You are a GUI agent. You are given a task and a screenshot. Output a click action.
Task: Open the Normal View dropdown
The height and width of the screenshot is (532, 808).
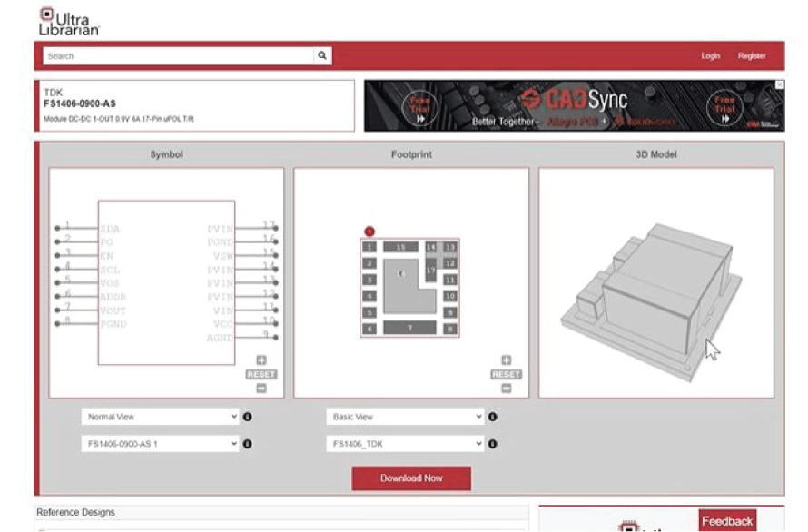coord(159,417)
